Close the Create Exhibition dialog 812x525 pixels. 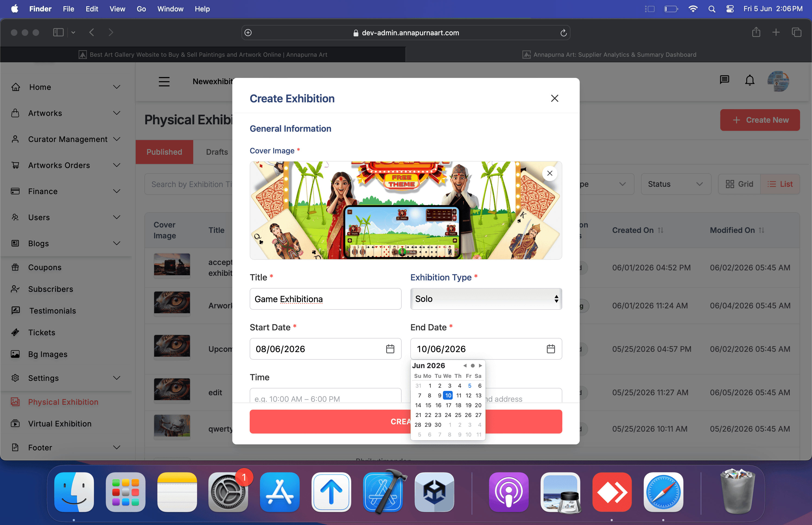coord(554,98)
